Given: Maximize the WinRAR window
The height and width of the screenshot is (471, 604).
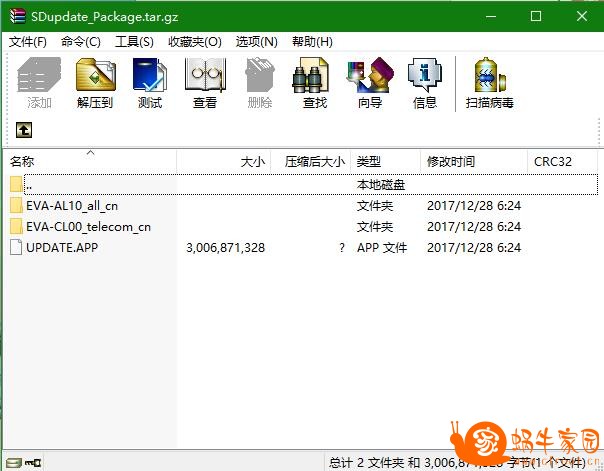Looking at the screenshot, I should tap(536, 16).
